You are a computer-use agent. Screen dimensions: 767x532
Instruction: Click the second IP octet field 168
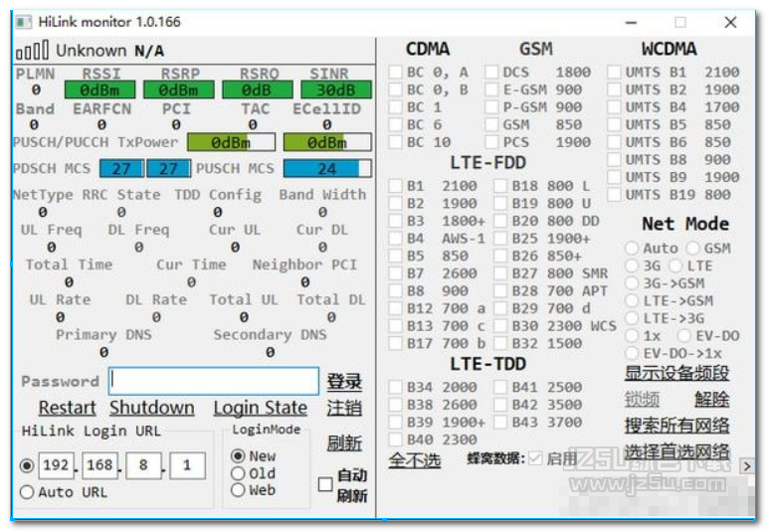pyautogui.click(x=99, y=465)
